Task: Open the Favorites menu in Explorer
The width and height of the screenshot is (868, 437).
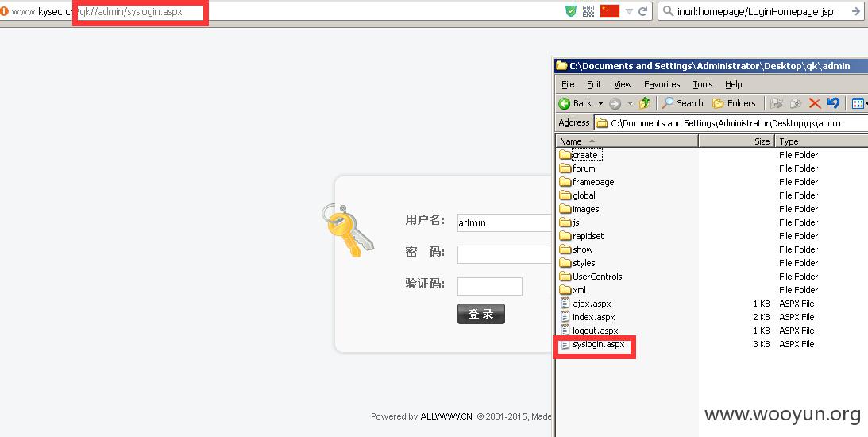Action: [x=662, y=84]
